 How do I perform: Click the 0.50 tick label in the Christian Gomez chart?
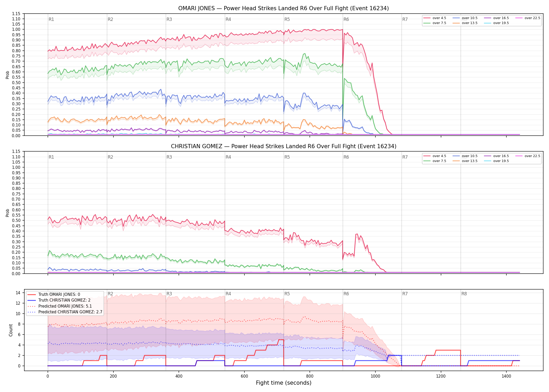point(16,220)
